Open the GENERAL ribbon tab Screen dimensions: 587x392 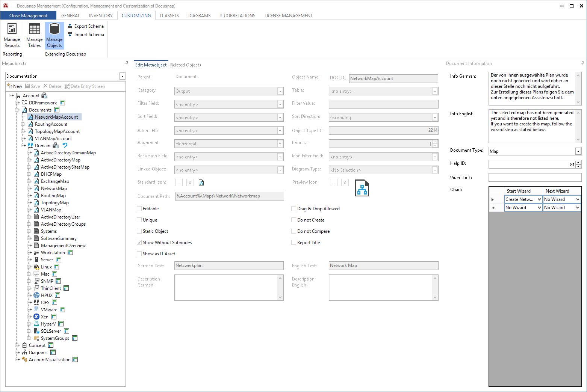pyautogui.click(x=71, y=15)
